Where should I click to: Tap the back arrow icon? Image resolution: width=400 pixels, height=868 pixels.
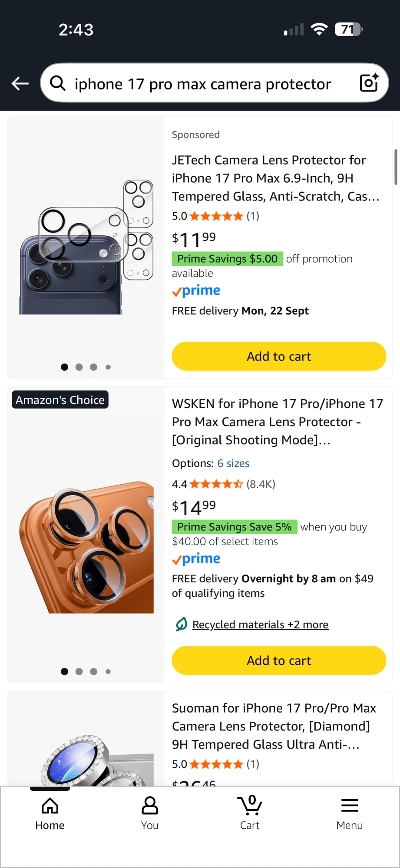pyautogui.click(x=20, y=83)
